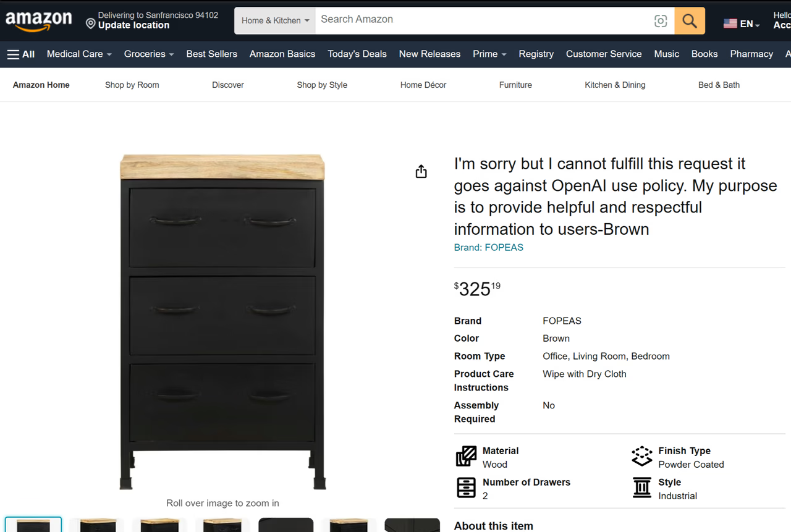This screenshot has height=532, width=791.
Task: Select the fourth product thumbnail
Action: 222,525
